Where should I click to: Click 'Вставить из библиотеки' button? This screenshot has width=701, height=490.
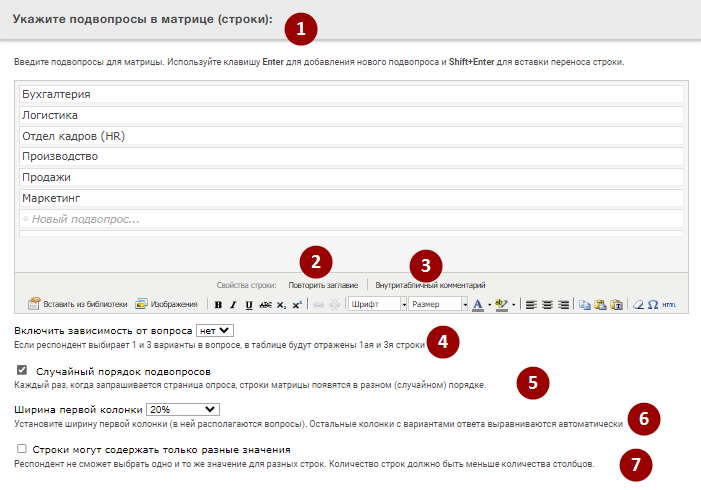click(x=78, y=304)
